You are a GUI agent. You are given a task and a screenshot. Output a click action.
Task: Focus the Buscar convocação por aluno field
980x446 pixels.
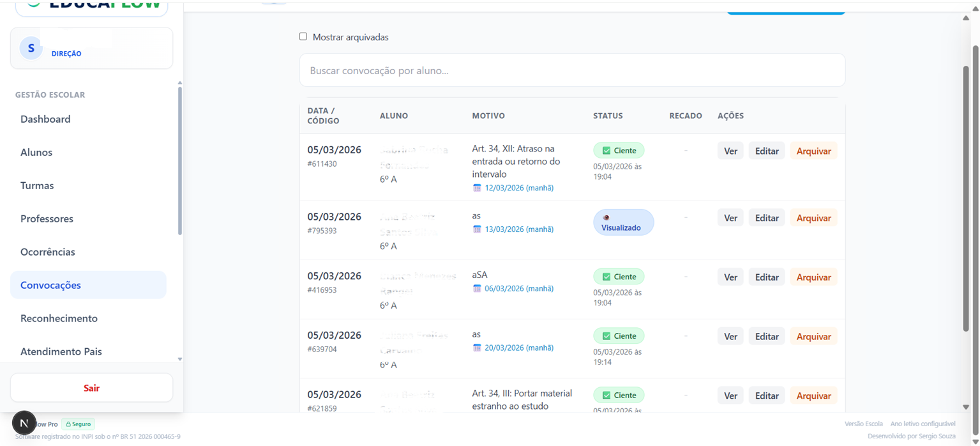pyautogui.click(x=571, y=71)
